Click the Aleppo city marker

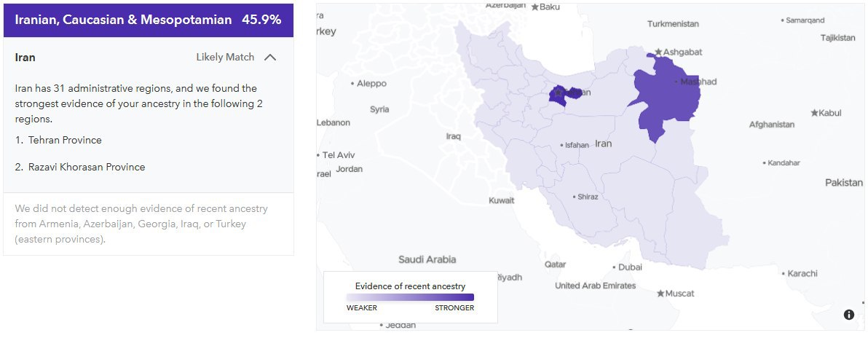pos(352,84)
